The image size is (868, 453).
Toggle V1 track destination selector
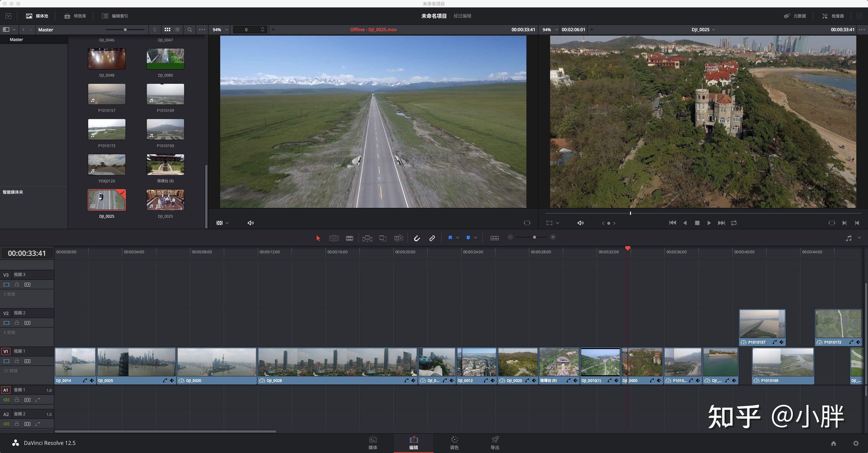click(6, 351)
